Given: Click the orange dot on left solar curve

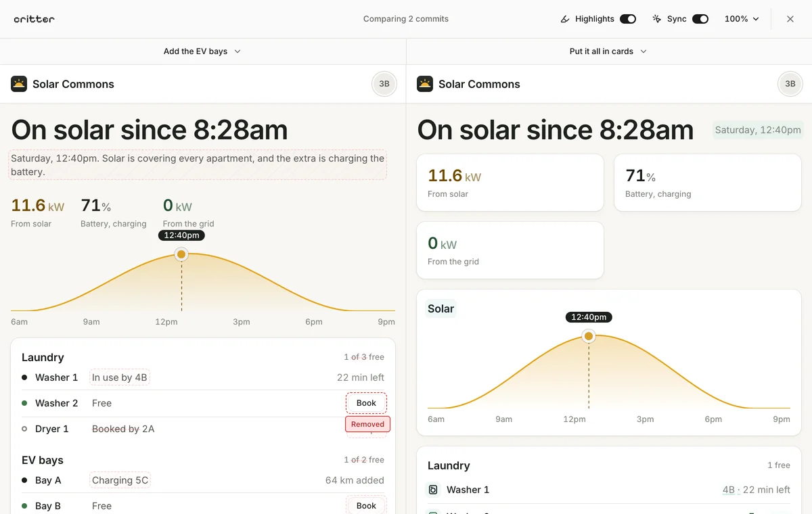Looking at the screenshot, I should pyautogui.click(x=181, y=254).
